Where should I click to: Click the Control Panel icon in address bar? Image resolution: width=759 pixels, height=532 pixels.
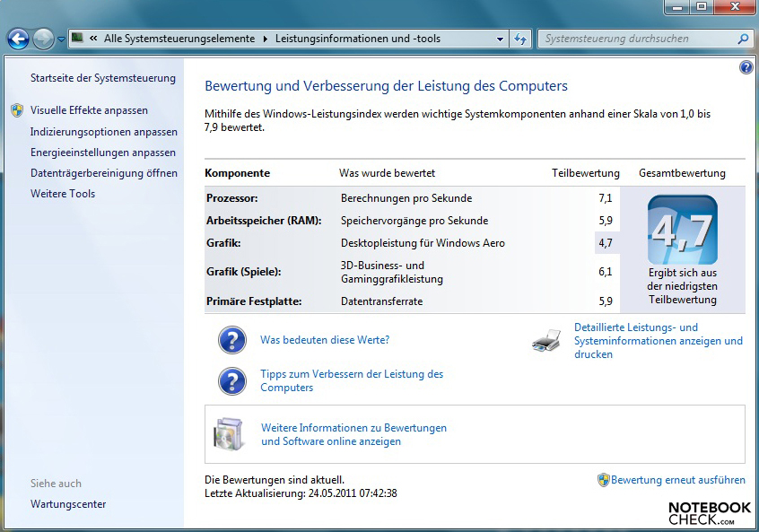pos(77,38)
